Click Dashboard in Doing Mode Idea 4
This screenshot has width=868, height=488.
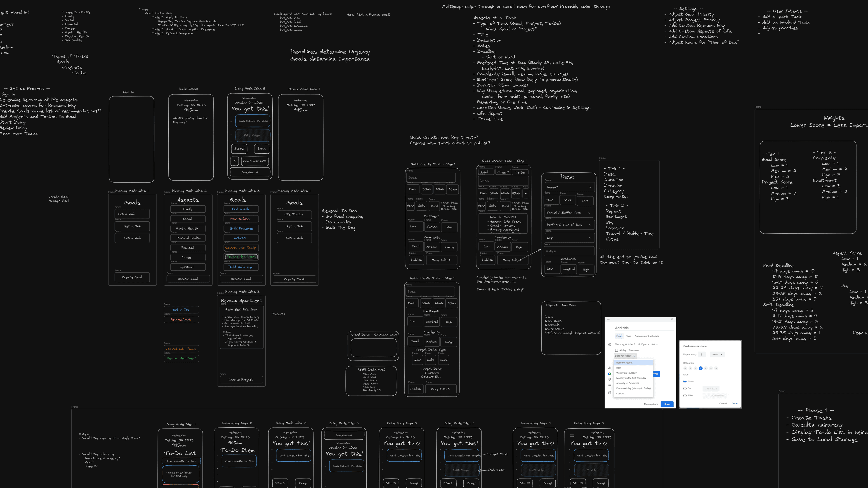click(x=344, y=435)
